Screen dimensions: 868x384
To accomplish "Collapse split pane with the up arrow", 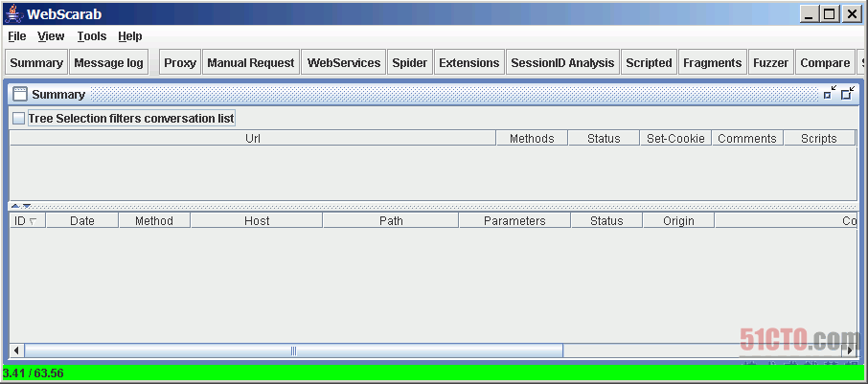I will pyautogui.click(x=15, y=207).
